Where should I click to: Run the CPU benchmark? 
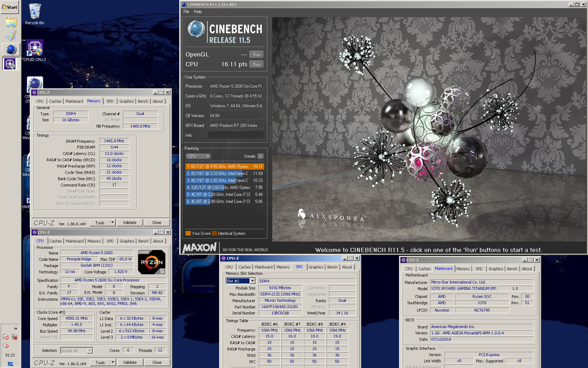tap(257, 64)
